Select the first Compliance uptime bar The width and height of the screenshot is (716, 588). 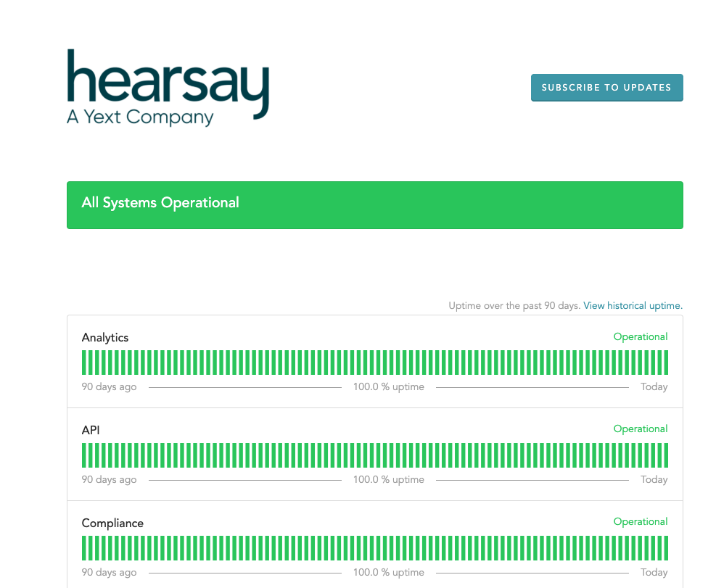84,548
